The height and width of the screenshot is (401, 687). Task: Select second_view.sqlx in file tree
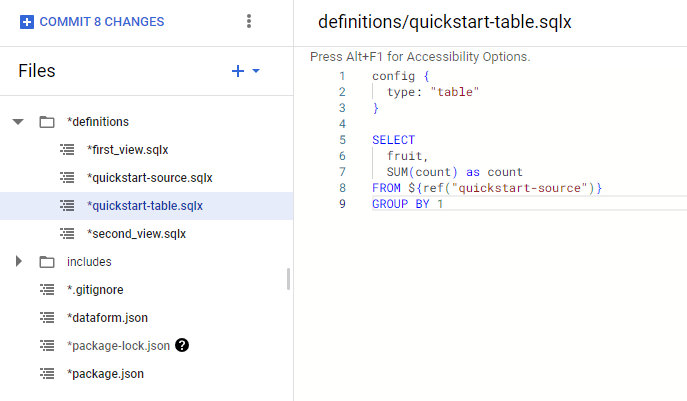tap(136, 234)
